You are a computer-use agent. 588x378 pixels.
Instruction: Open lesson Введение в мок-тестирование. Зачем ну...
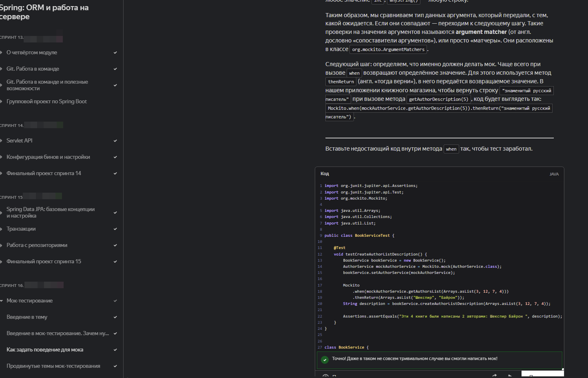[x=57, y=334]
